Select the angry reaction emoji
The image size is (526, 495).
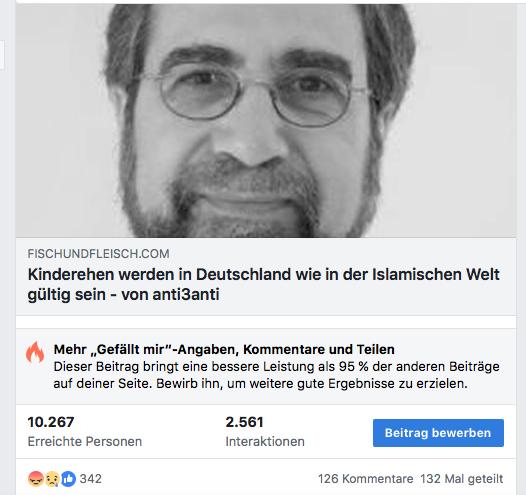(x=35, y=479)
